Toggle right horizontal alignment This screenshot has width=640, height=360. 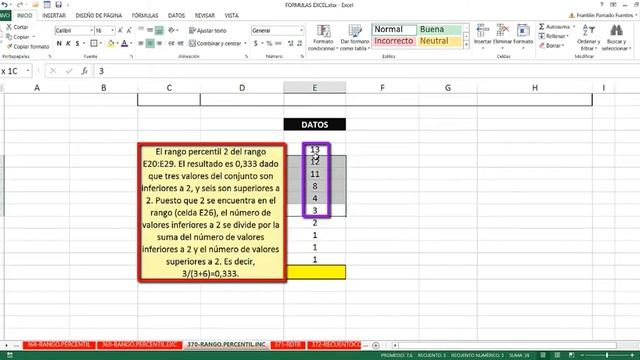159,43
